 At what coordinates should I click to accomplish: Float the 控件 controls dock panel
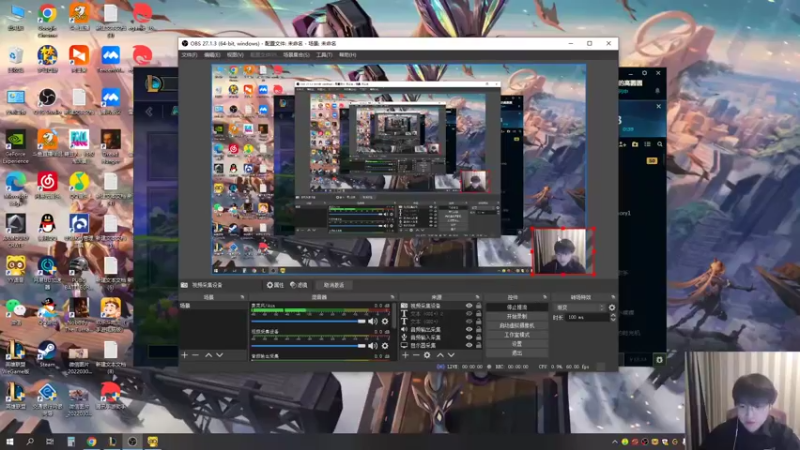[544, 297]
